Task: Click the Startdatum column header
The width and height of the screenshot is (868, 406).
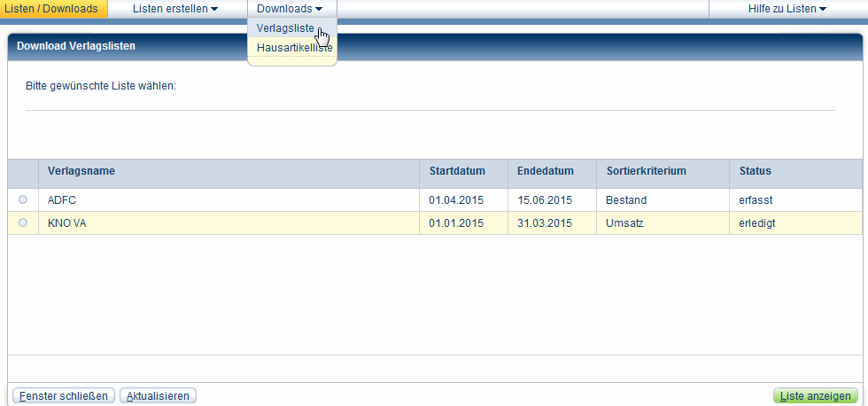Action: [x=456, y=171]
